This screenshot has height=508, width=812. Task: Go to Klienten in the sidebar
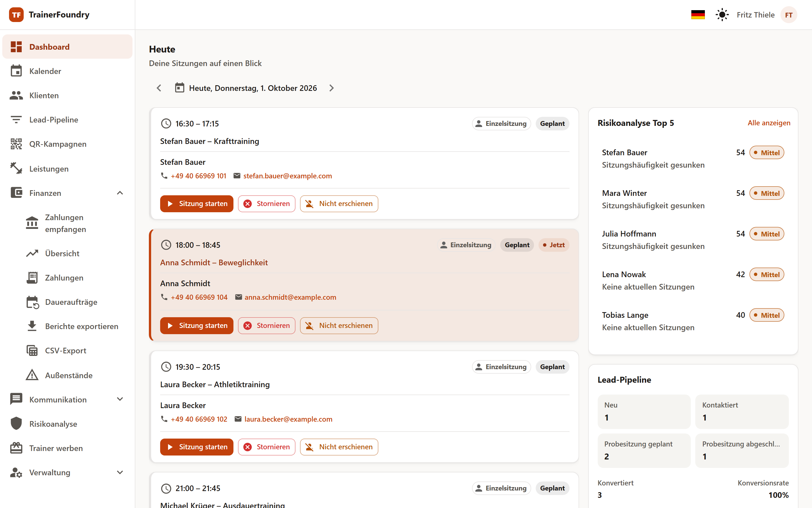67,95
